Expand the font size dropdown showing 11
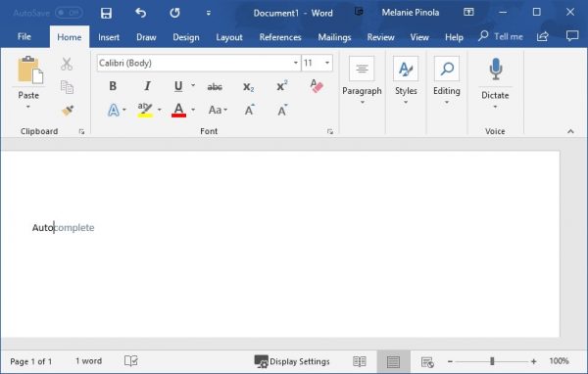Image resolution: width=588 pixels, height=374 pixels. (x=327, y=63)
